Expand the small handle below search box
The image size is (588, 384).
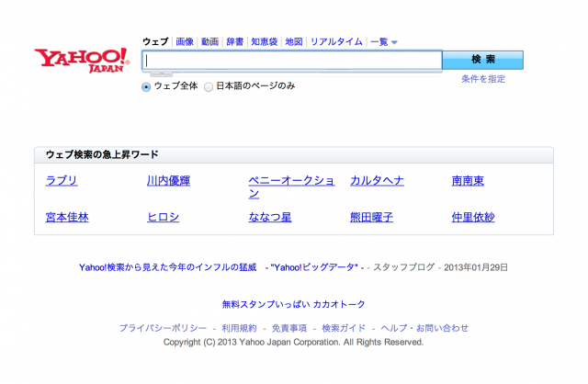click(x=162, y=73)
